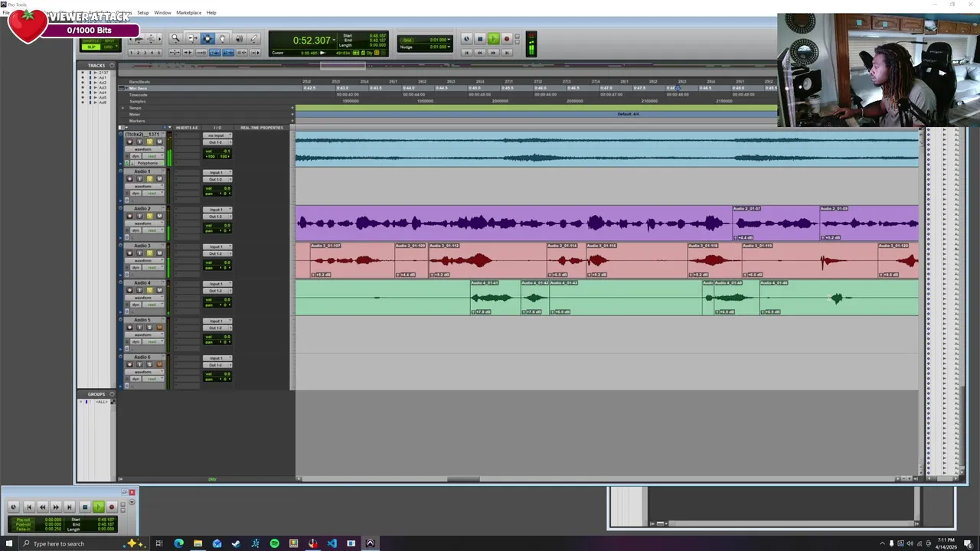Image resolution: width=980 pixels, height=551 pixels.
Task: Click Stop in floating transport window
Action: click(85, 507)
